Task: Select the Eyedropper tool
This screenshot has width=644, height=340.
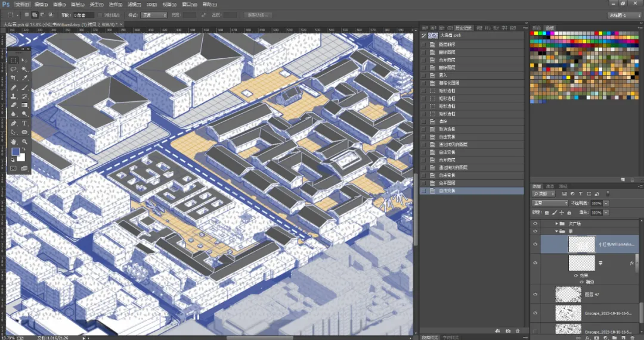Action: click(x=24, y=78)
